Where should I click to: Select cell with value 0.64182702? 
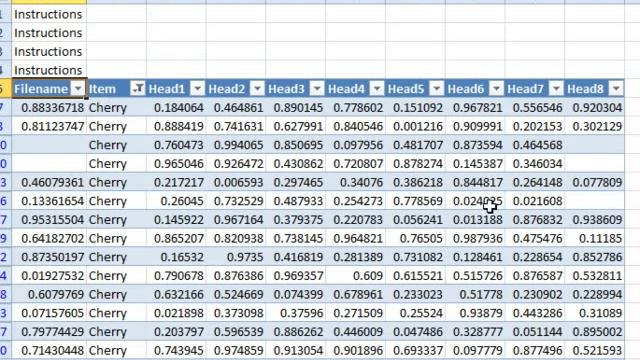coord(49,238)
